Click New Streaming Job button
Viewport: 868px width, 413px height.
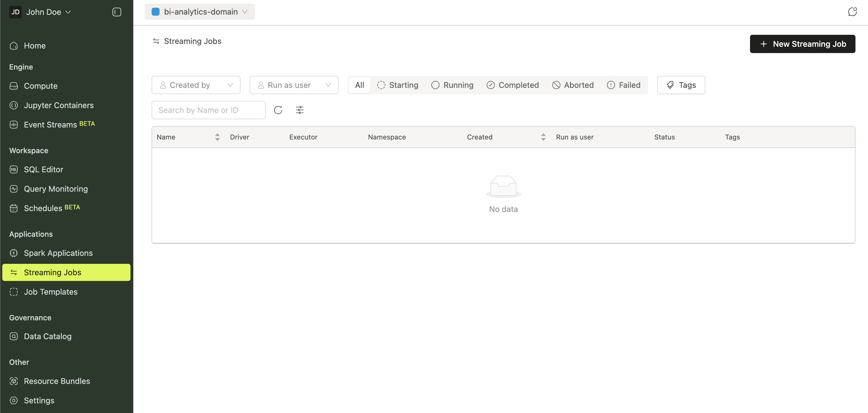(x=802, y=44)
